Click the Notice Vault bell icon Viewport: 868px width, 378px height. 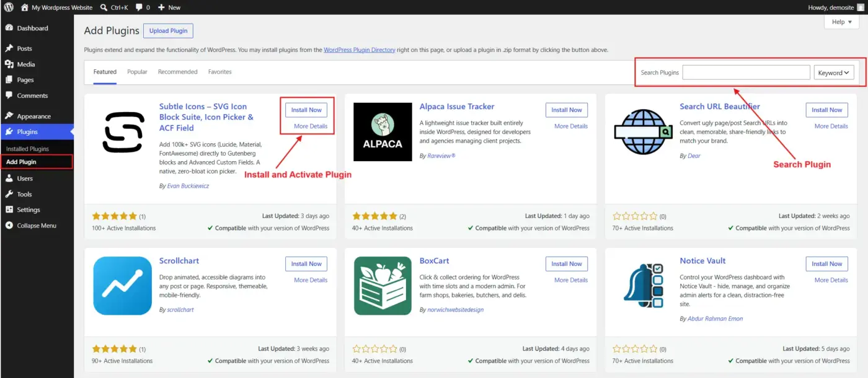tap(643, 286)
